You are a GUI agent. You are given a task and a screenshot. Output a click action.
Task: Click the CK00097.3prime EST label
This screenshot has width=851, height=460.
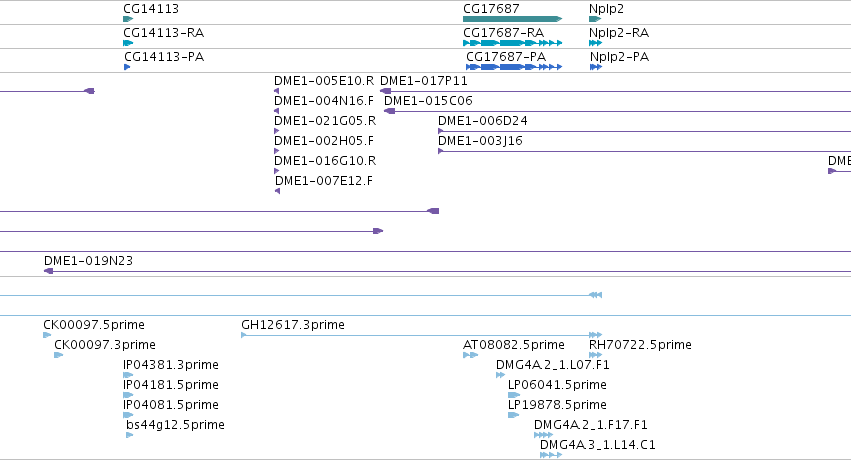(x=105, y=345)
